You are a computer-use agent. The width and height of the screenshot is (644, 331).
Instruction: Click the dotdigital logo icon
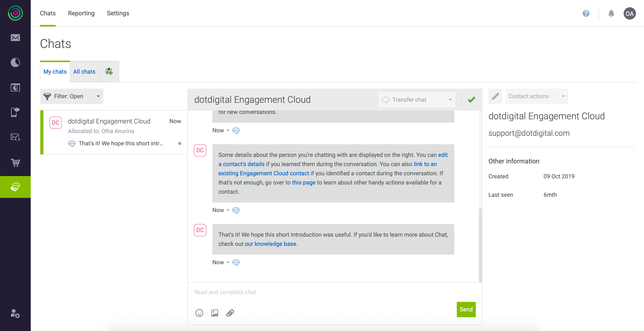click(15, 13)
